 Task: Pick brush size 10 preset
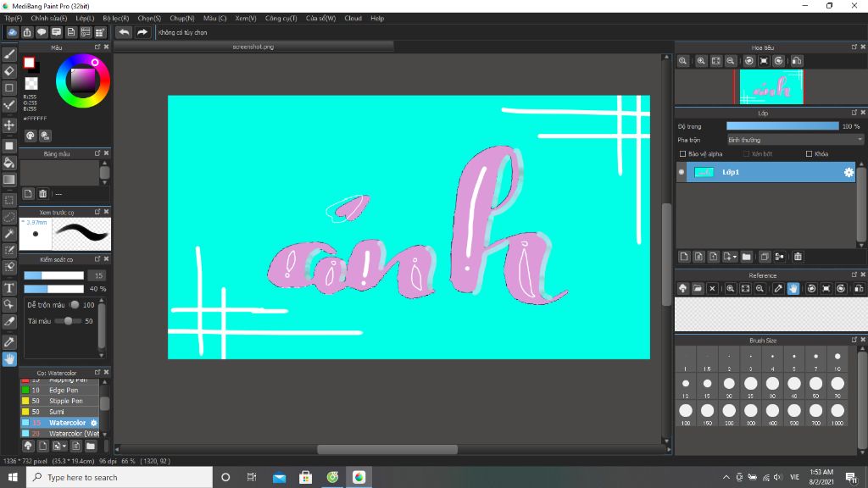(x=837, y=359)
